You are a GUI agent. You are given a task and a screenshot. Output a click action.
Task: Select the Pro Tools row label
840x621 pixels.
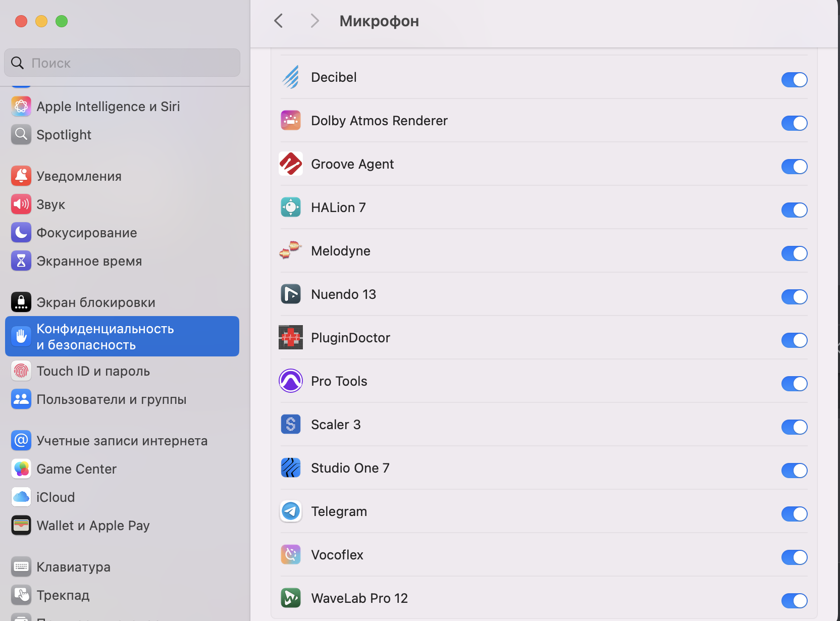(339, 381)
